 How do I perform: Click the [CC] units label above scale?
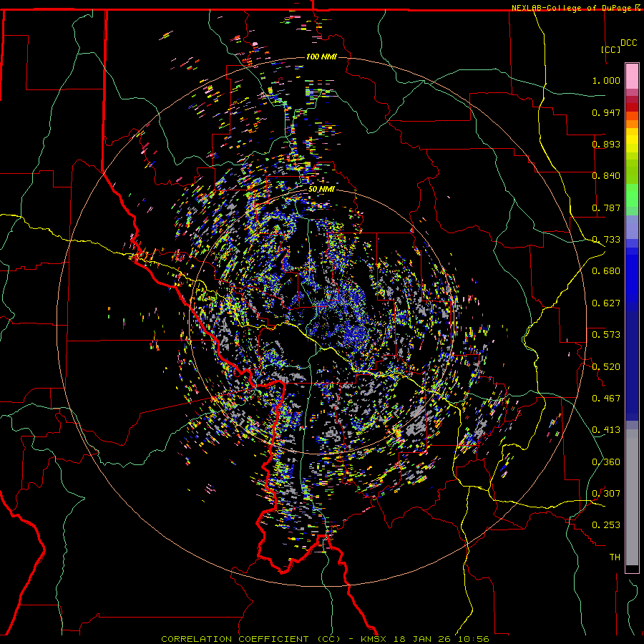coord(611,49)
